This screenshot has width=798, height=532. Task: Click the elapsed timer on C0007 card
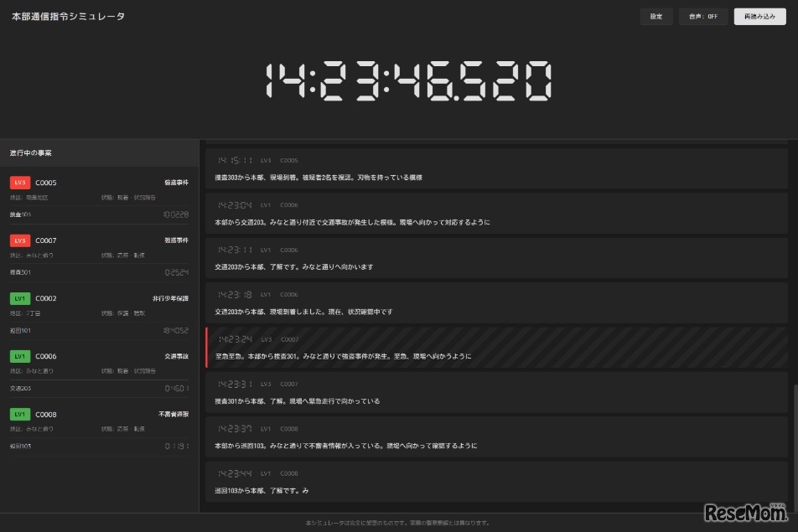(177, 272)
